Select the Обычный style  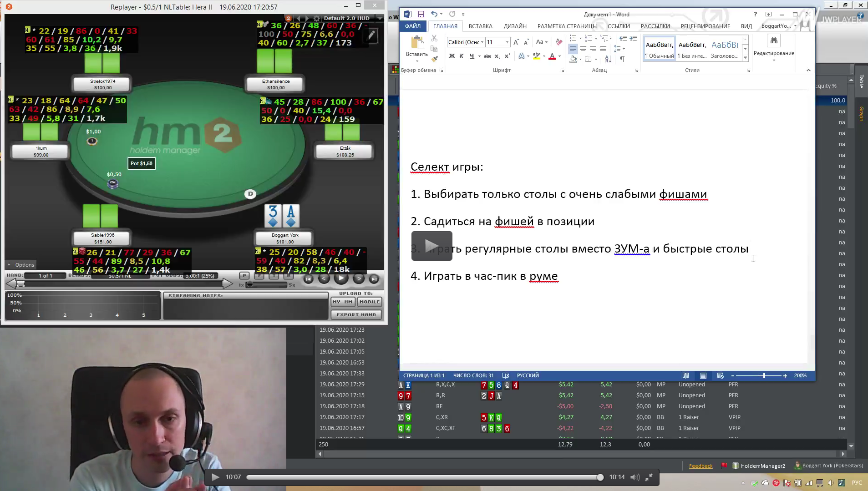pyautogui.click(x=659, y=49)
